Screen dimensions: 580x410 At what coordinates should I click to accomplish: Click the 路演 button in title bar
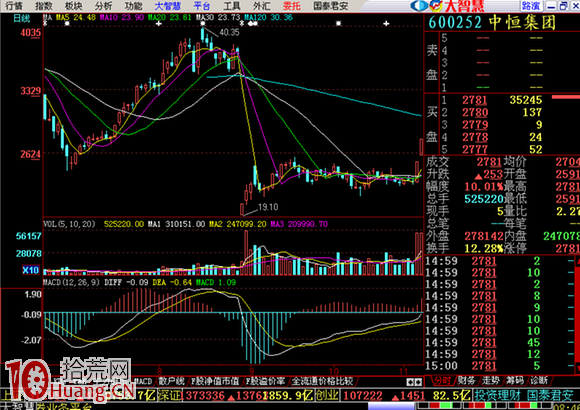click(x=531, y=6)
